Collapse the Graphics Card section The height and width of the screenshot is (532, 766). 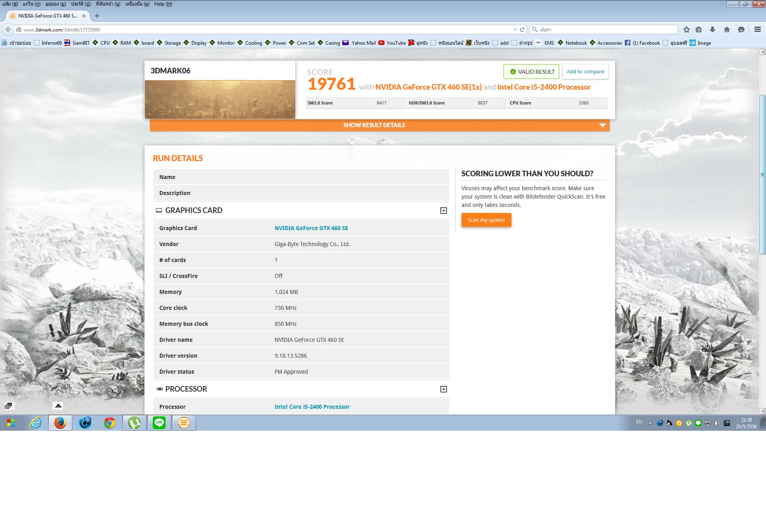click(443, 211)
